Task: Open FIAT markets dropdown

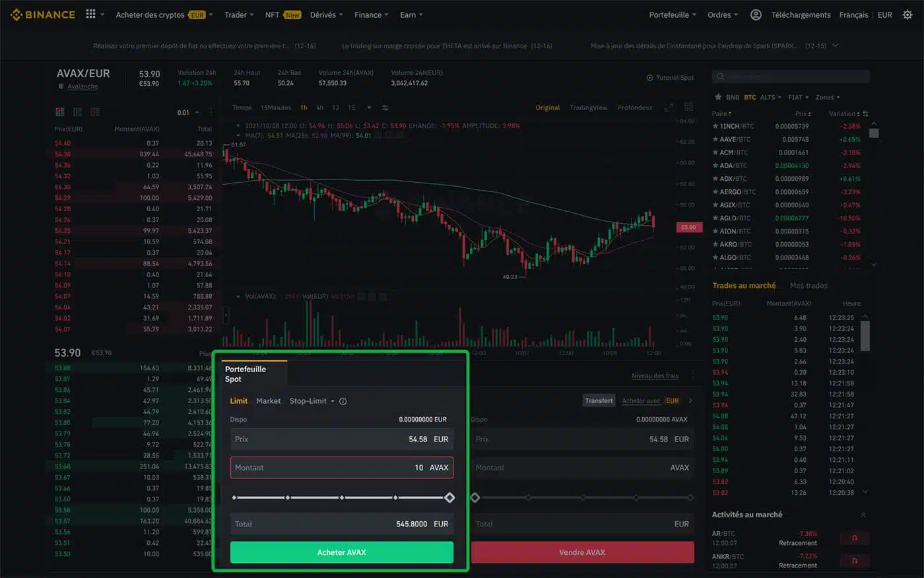Action: click(x=798, y=97)
